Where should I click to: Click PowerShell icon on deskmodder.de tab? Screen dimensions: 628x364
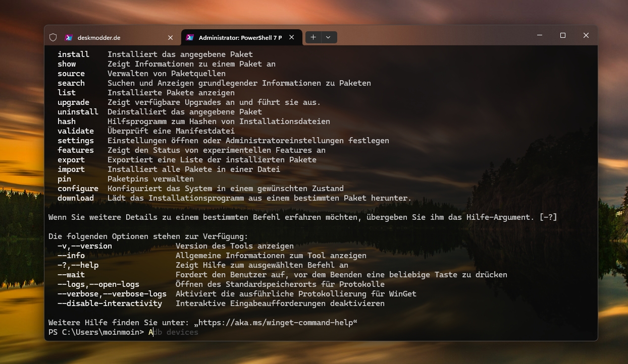pos(69,37)
